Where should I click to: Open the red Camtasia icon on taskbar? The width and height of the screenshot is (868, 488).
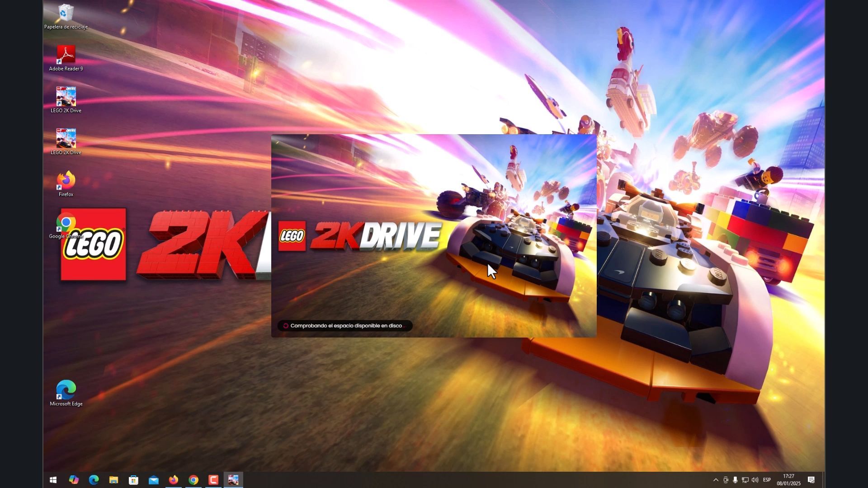213,480
